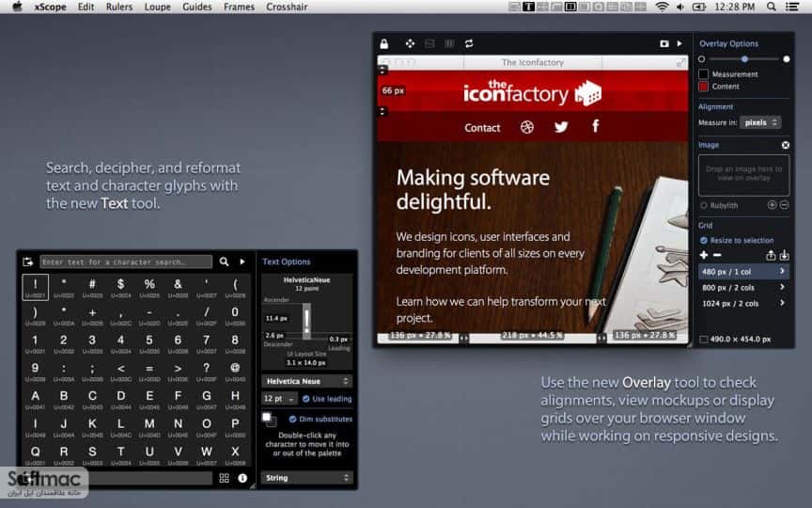Click the character search text field
The image size is (812, 508).
point(126,262)
